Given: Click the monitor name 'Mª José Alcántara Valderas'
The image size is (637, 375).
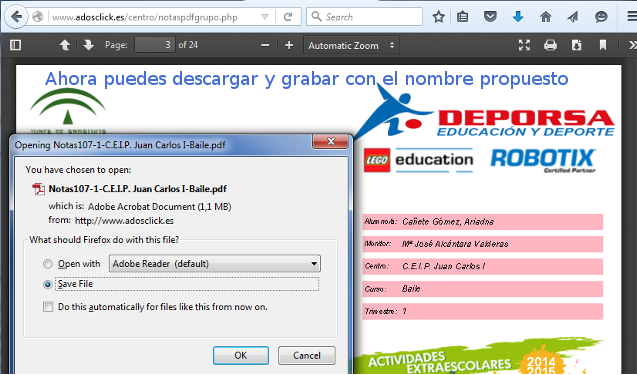Looking at the screenshot, I should click(x=455, y=244).
